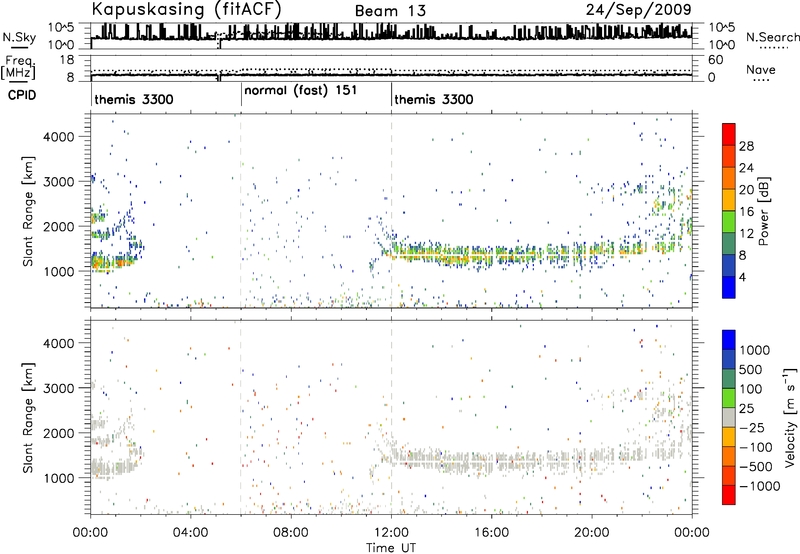The width and height of the screenshot is (800, 554).
Task: Click the 'Power [dB]' colorbar label
Action: (763, 211)
